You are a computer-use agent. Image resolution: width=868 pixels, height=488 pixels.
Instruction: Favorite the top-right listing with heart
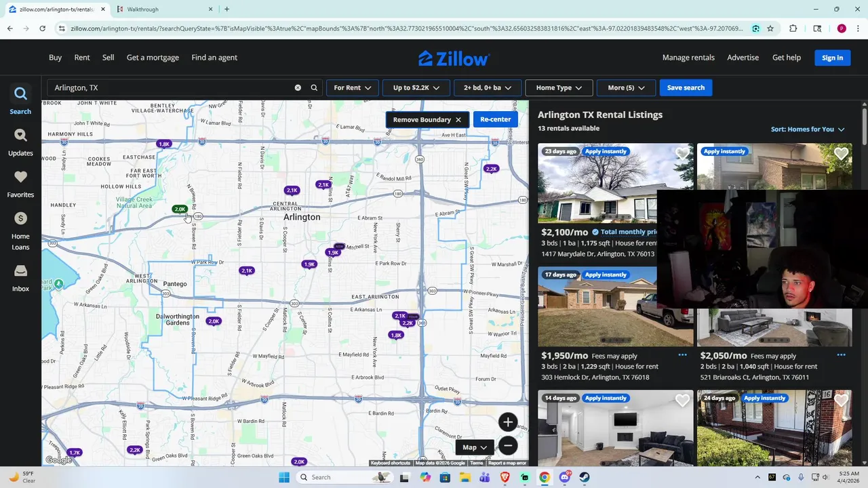click(x=841, y=155)
